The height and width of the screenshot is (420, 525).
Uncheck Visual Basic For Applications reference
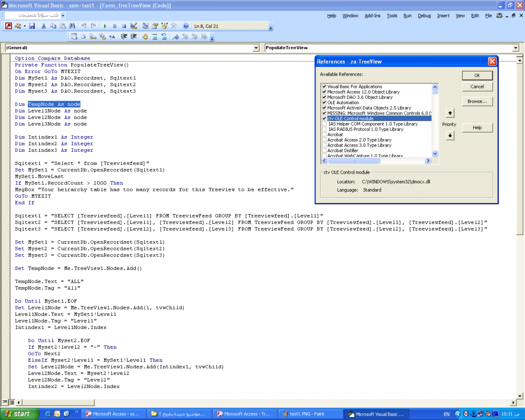click(324, 87)
